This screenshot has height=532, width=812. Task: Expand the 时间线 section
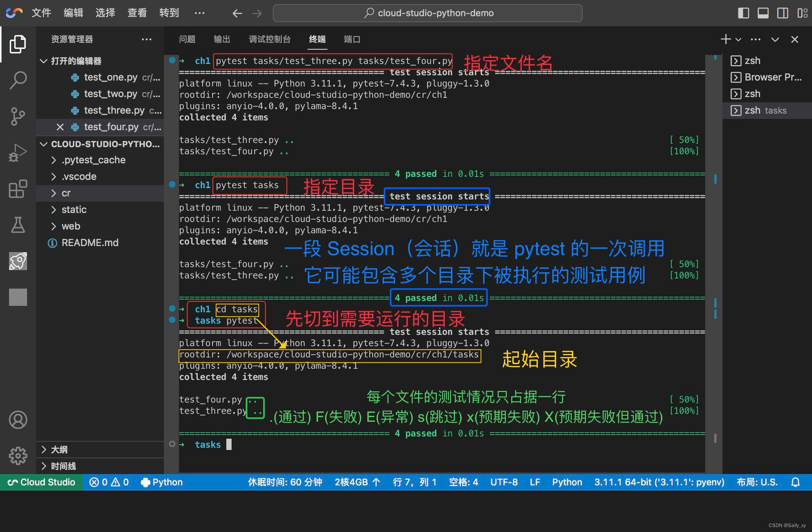pos(100,466)
